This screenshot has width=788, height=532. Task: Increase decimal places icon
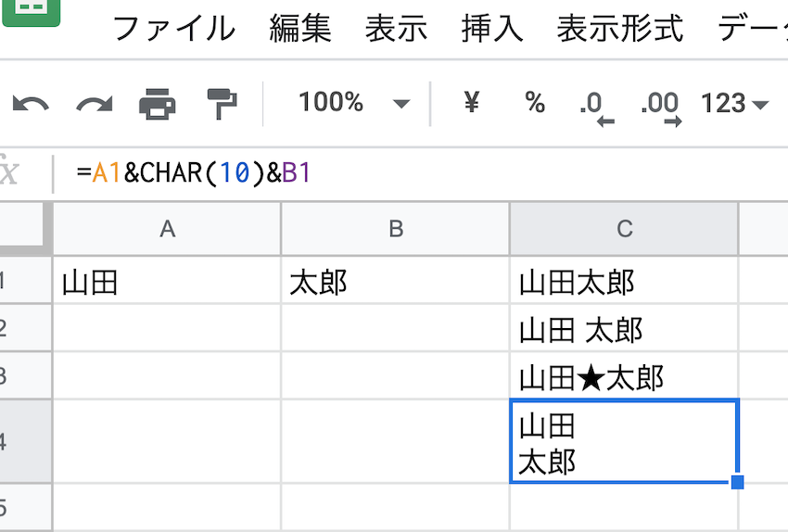[659, 106]
